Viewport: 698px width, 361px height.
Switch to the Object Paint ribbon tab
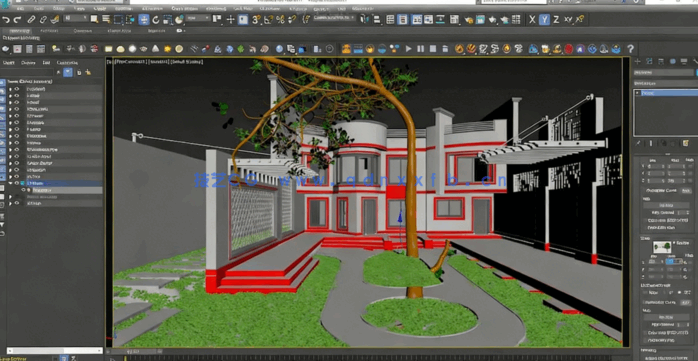point(119,31)
